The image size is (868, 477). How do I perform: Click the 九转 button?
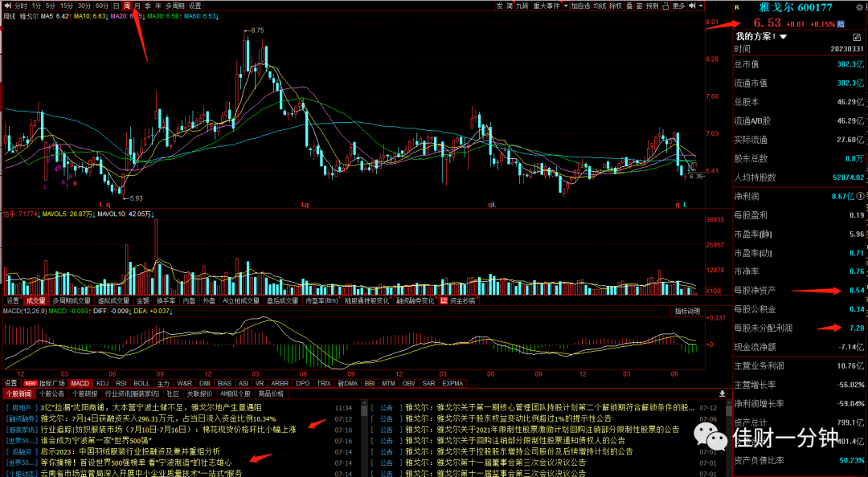522,6
